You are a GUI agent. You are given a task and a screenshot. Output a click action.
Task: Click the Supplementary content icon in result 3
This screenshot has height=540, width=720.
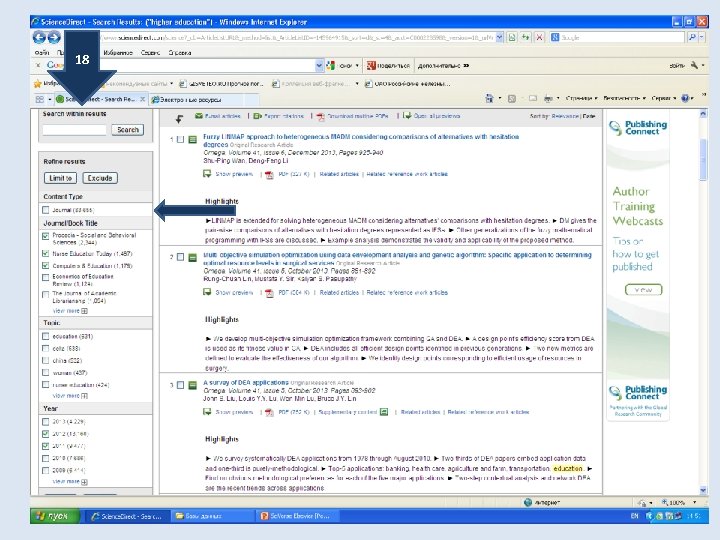pyautogui.click(x=384, y=412)
